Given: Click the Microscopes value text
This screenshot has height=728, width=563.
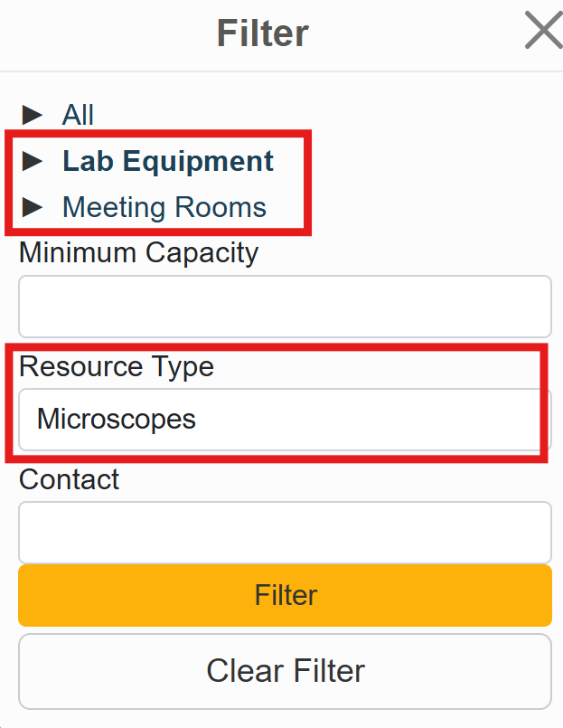Looking at the screenshot, I should 117,420.
